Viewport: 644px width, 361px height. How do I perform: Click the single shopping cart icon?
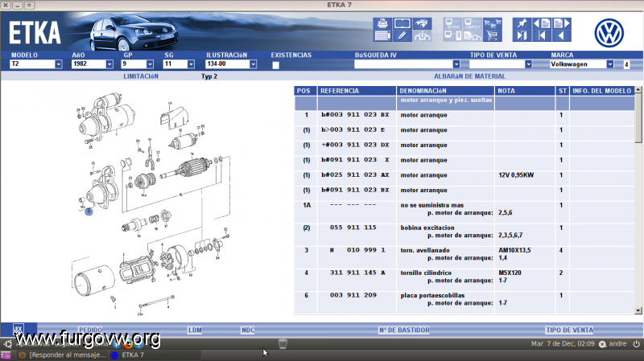(x=492, y=35)
